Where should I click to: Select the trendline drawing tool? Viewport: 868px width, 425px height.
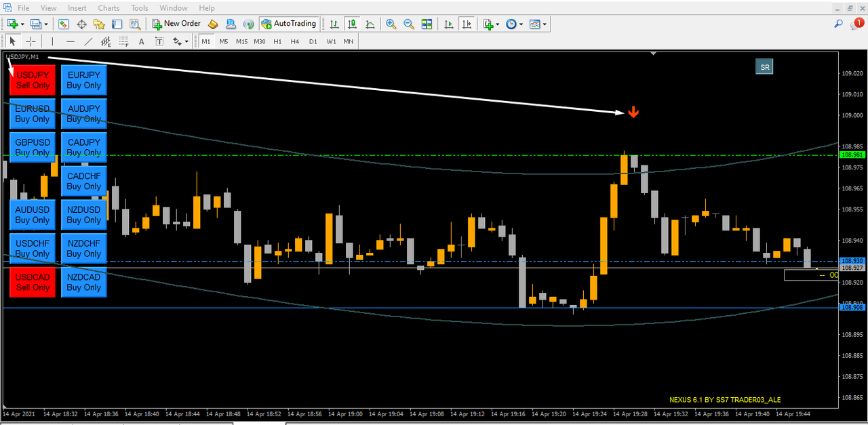click(88, 41)
